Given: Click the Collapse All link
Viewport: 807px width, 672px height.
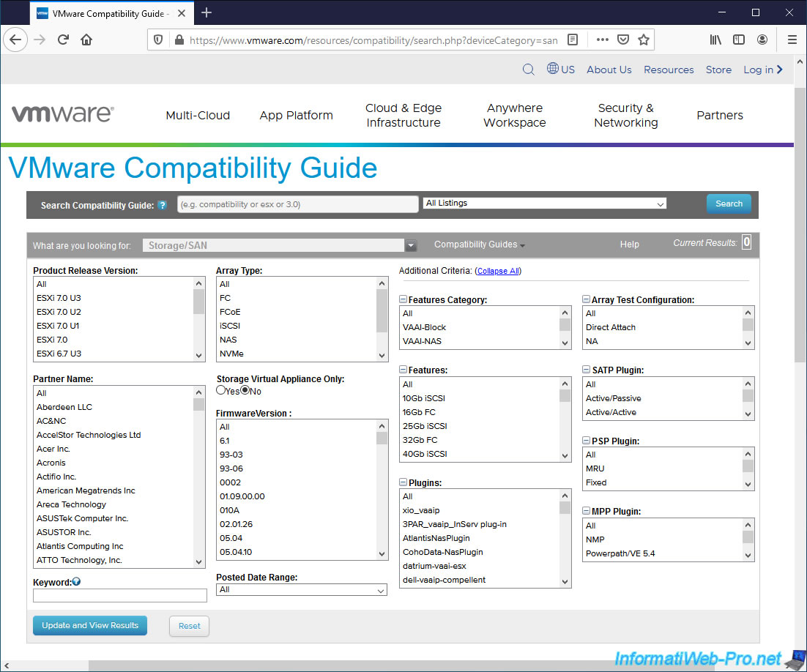Looking at the screenshot, I should (x=498, y=271).
